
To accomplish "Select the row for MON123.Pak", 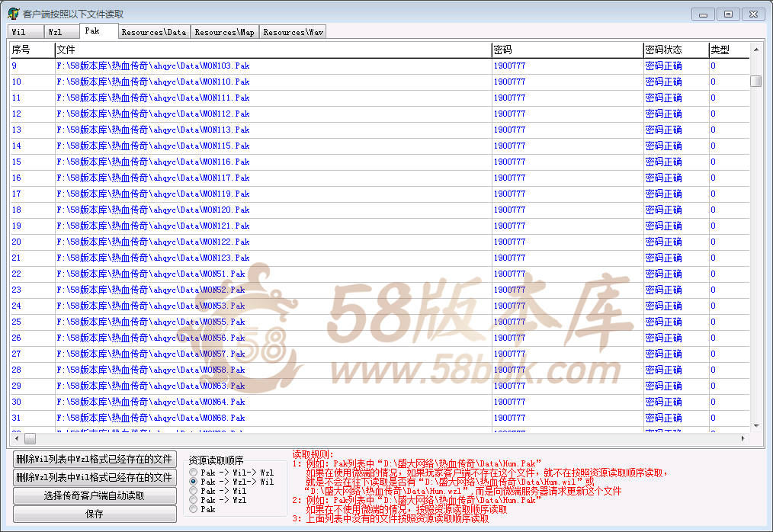I will (380, 258).
